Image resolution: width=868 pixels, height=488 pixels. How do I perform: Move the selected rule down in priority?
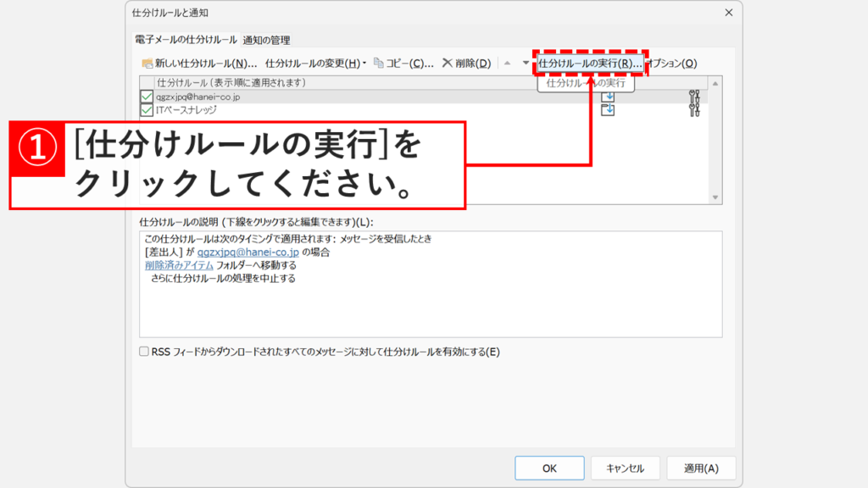(x=526, y=62)
